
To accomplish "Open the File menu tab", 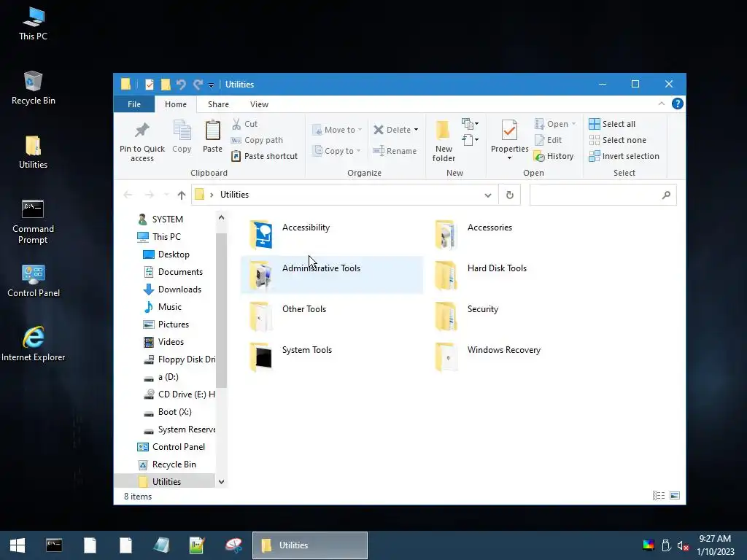I will 134,104.
